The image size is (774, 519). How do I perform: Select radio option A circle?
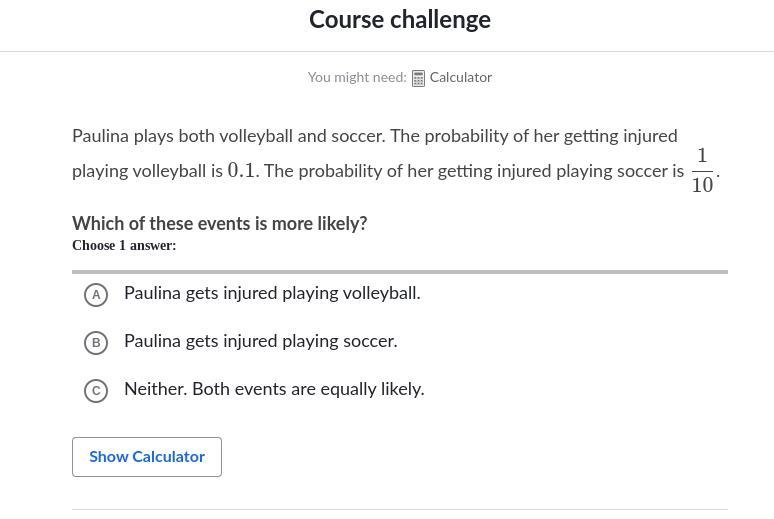coord(96,295)
